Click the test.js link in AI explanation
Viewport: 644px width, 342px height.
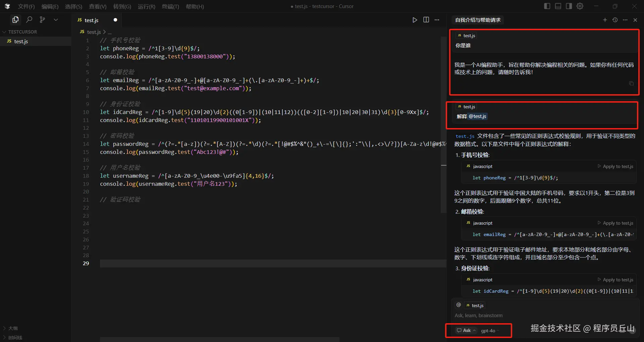tap(465, 136)
